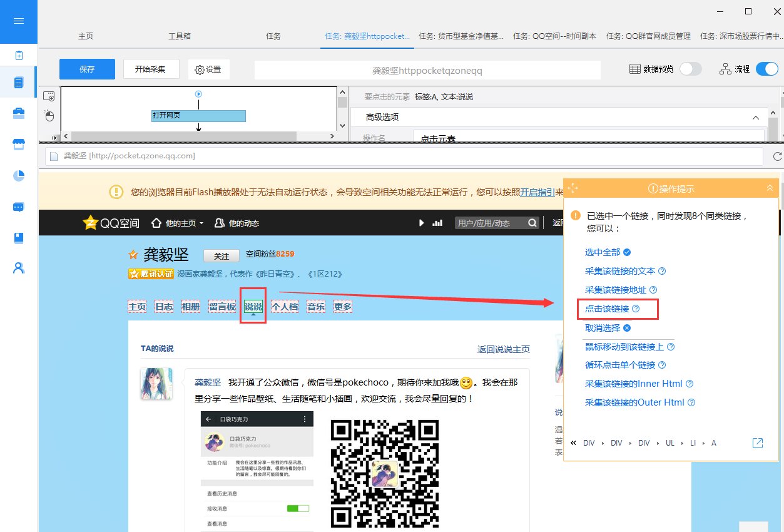Click the 个人档 navigation link
The width and height of the screenshot is (784, 532).
pos(285,307)
